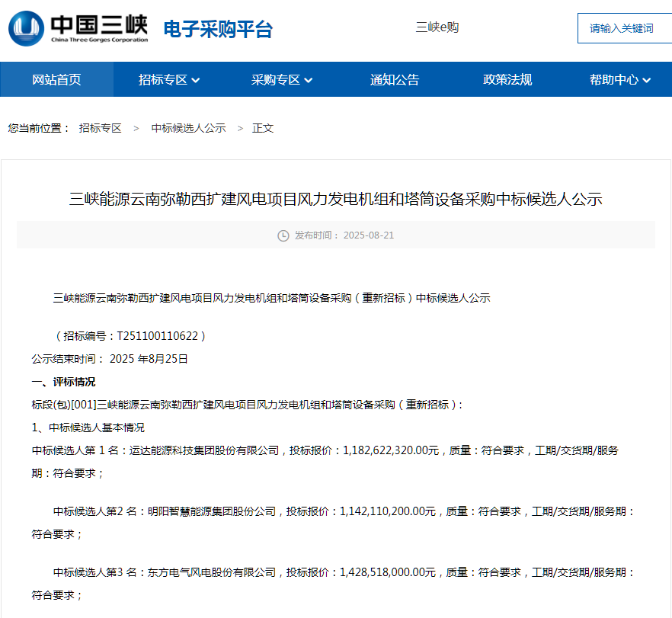Expand the 招标专区 navigation dropdown
Image resolution: width=672 pixels, height=618 pixels.
(x=169, y=79)
